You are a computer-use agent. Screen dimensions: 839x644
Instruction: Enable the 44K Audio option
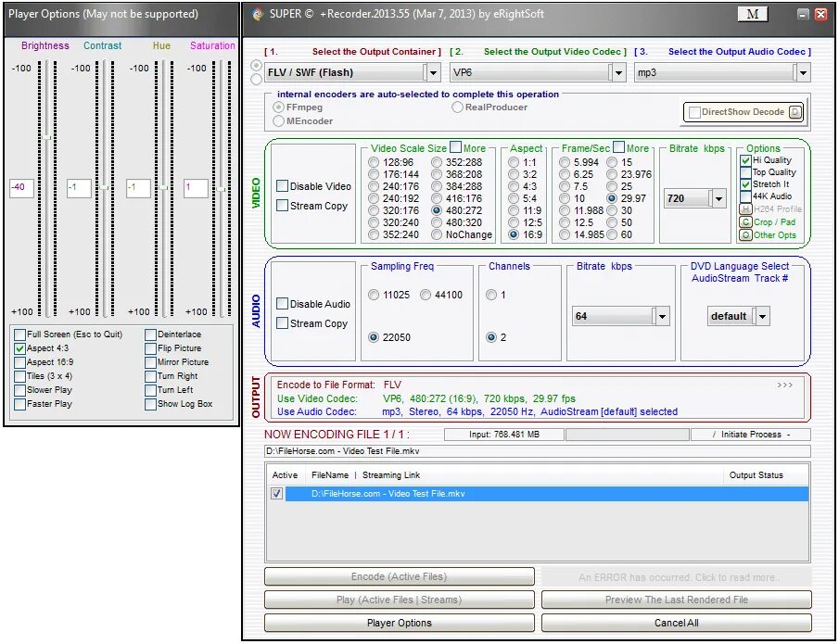click(745, 196)
